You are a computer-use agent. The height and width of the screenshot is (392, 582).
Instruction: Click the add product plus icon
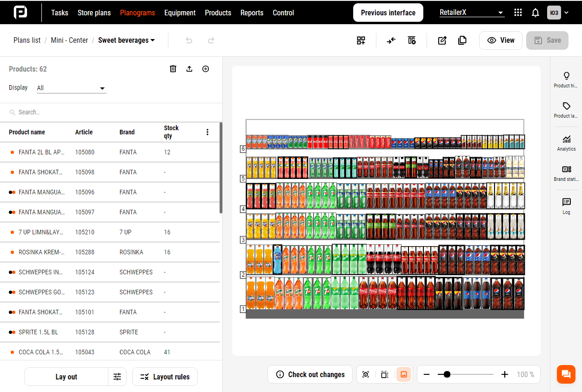click(x=206, y=69)
